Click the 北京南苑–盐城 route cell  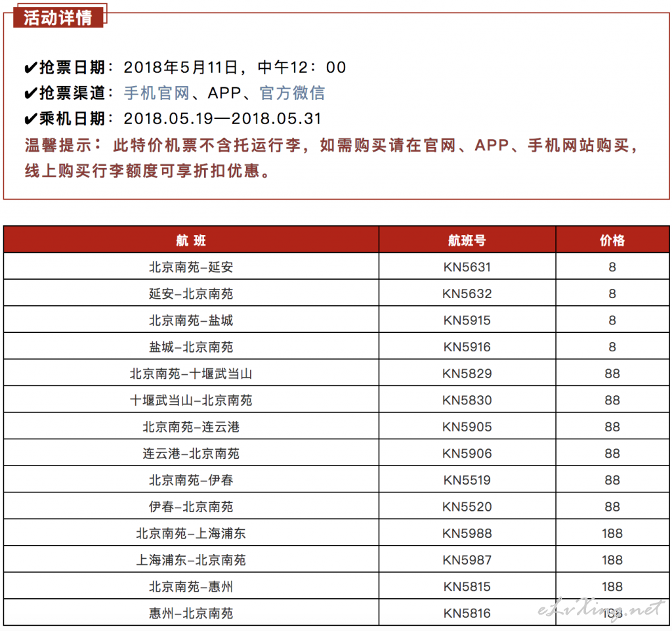(x=191, y=320)
